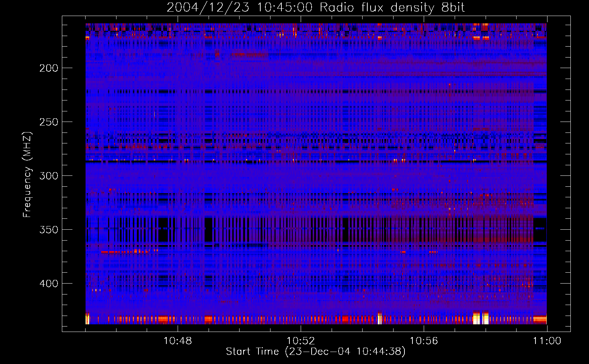The image size is (589, 364).
Task: Click the 10:52 time tick label
Action: click(x=301, y=341)
